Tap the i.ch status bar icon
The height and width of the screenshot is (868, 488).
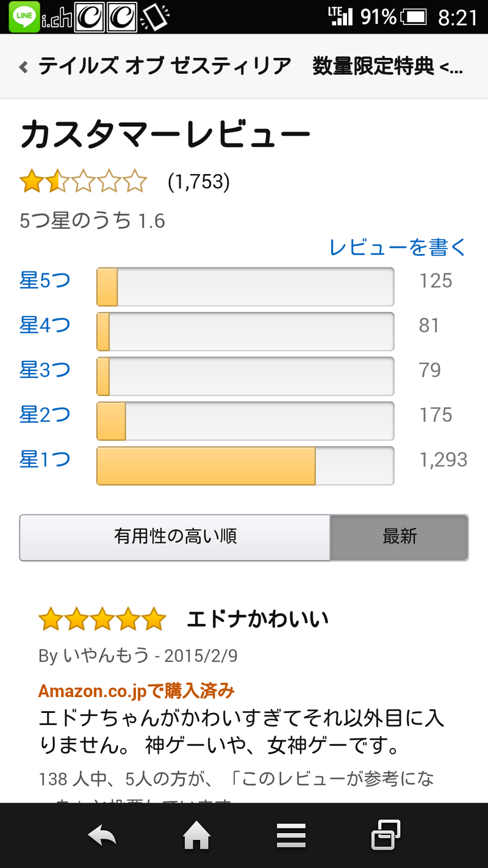[x=57, y=18]
